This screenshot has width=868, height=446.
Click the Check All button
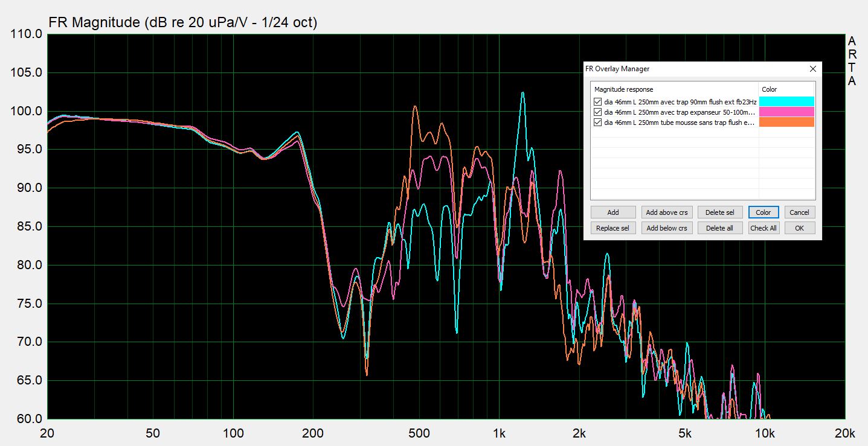coord(764,228)
